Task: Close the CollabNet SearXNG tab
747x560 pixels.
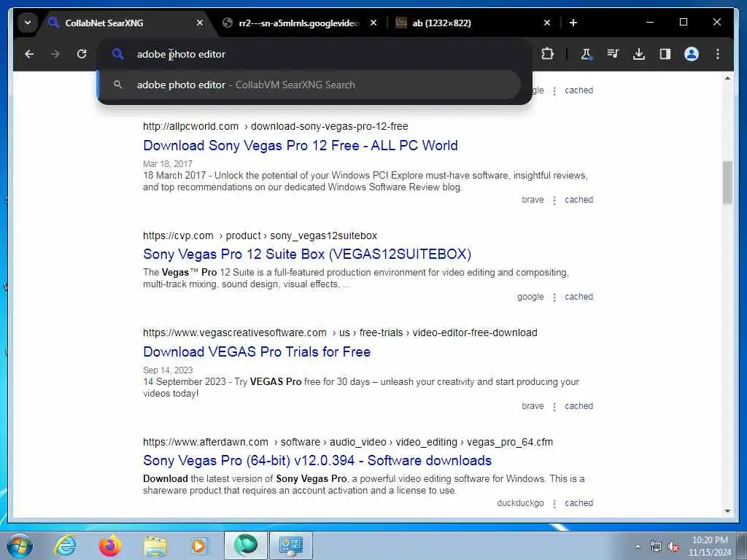Action: pyautogui.click(x=200, y=23)
